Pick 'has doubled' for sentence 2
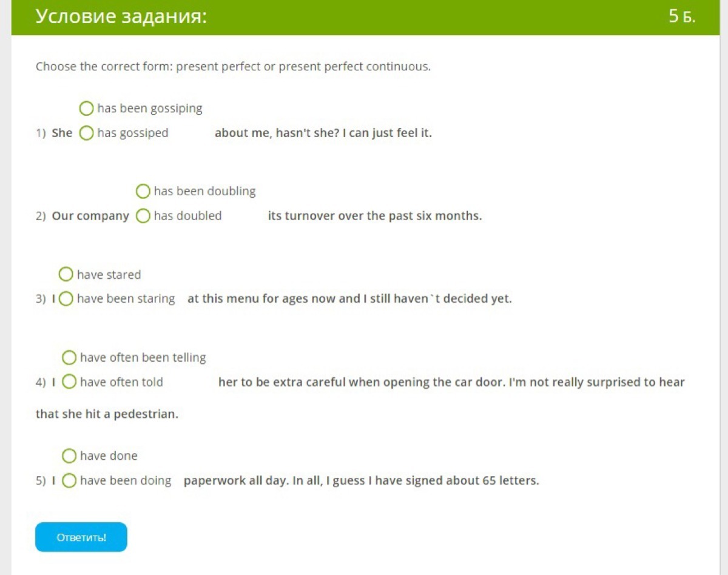Image resolution: width=728 pixels, height=575 pixels. tap(143, 216)
